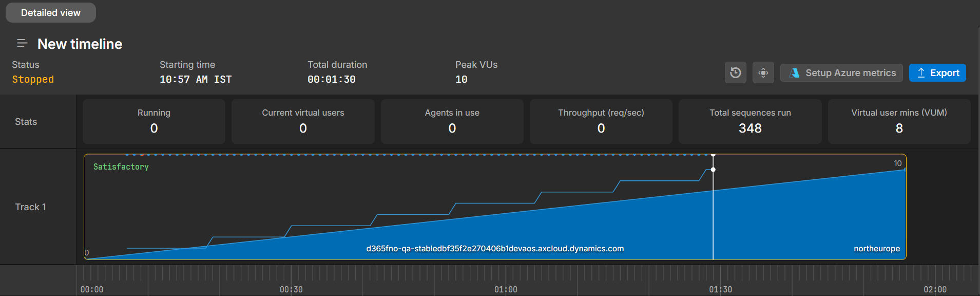Select the Total sequences run stat card

point(750,121)
